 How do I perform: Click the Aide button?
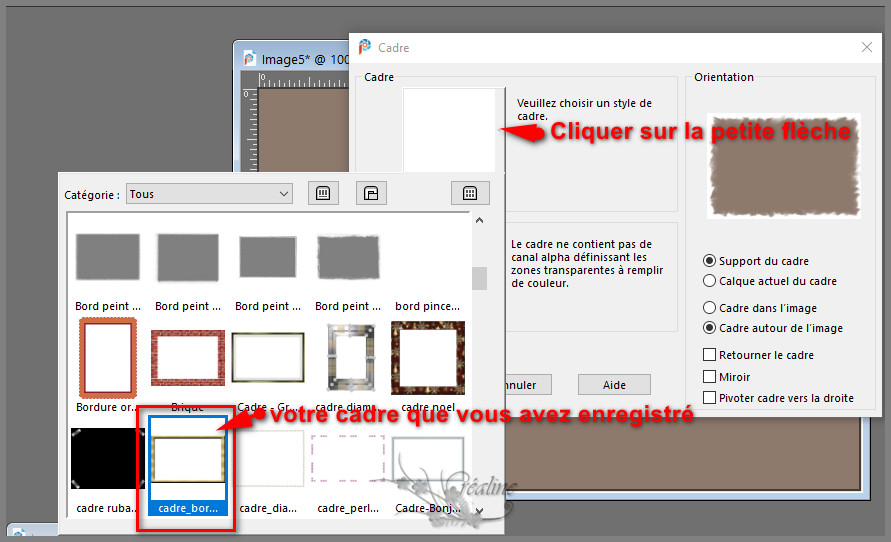pyautogui.click(x=614, y=385)
